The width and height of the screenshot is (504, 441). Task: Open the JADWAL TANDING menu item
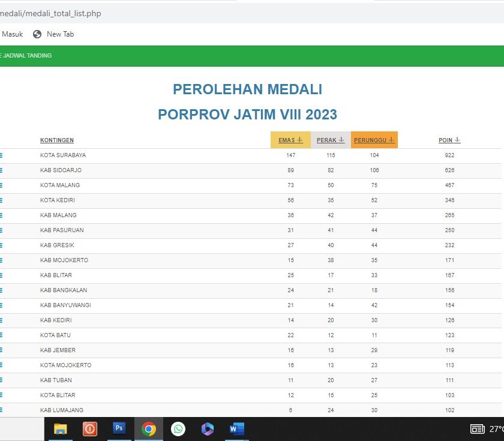coord(27,56)
